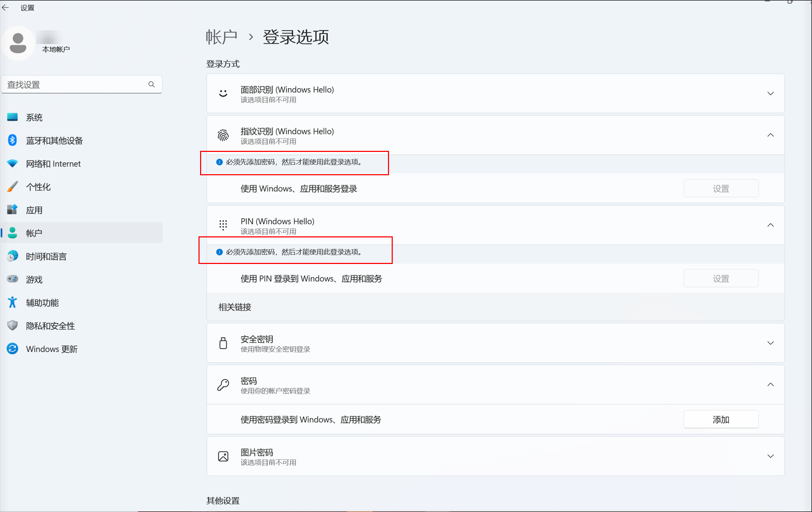Click the Wi-Fi icon for 网络和 Internet
This screenshot has height=512, width=812.
click(x=12, y=164)
